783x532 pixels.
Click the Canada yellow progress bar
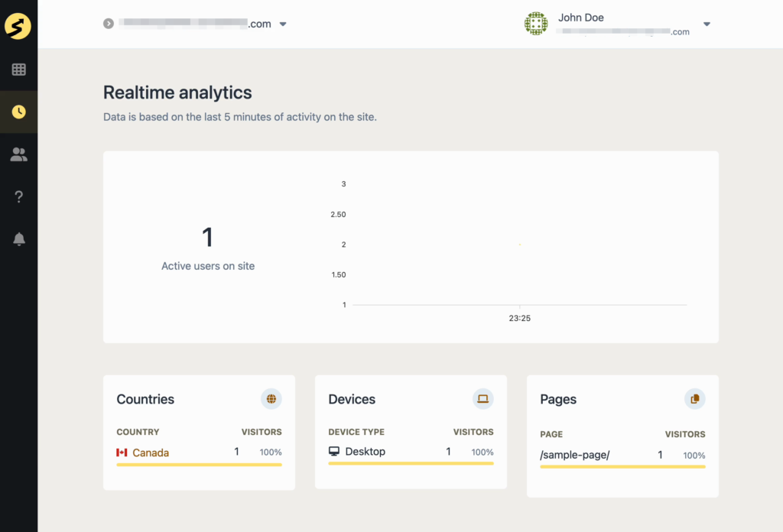200,465
